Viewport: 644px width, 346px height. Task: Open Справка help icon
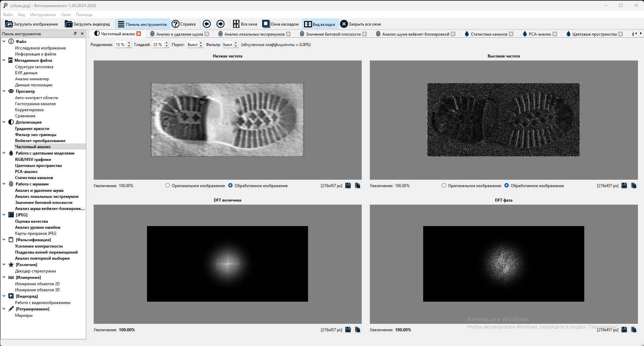(176, 24)
